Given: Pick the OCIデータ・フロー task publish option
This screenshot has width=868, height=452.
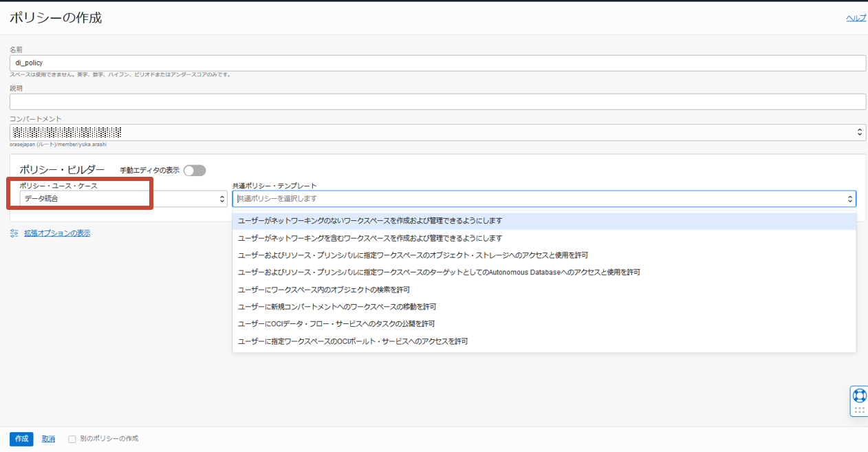Looking at the screenshot, I should [x=336, y=324].
